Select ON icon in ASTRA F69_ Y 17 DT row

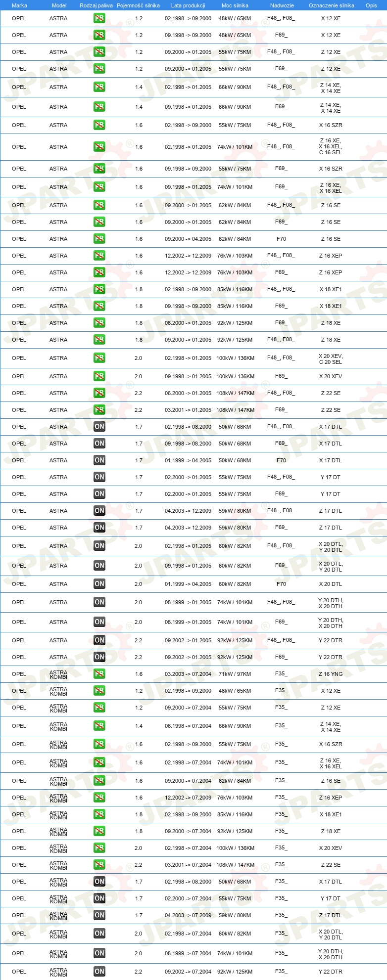99,494
